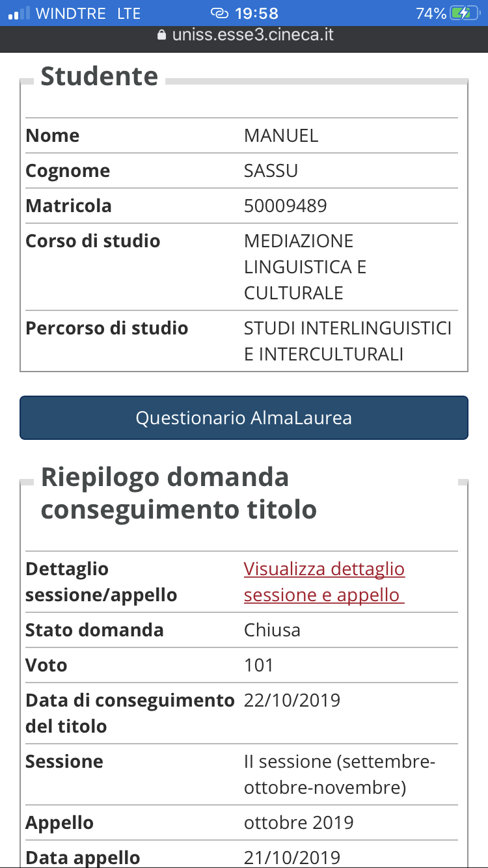The image size is (488, 868).
Task: Tap the Corso di studio value text
Action: [305, 267]
